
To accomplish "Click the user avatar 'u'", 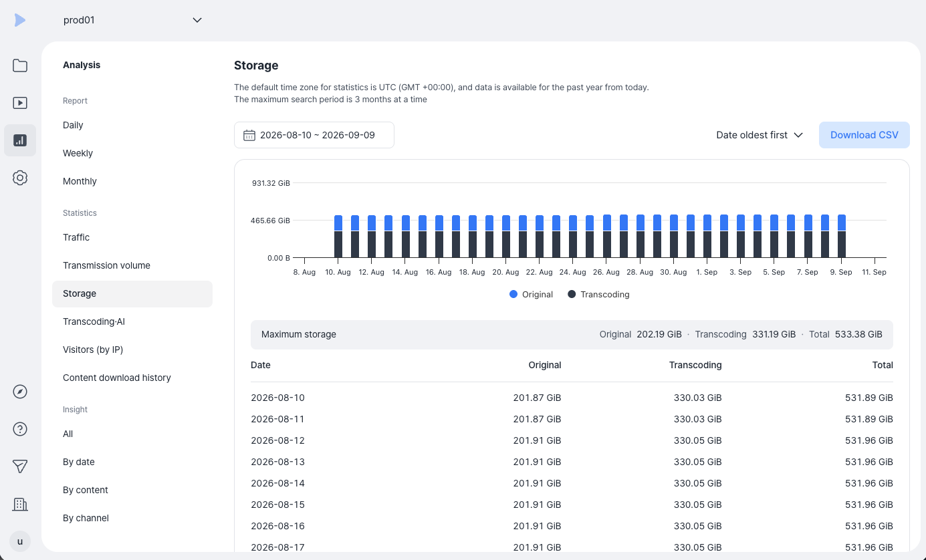I will (x=20, y=541).
